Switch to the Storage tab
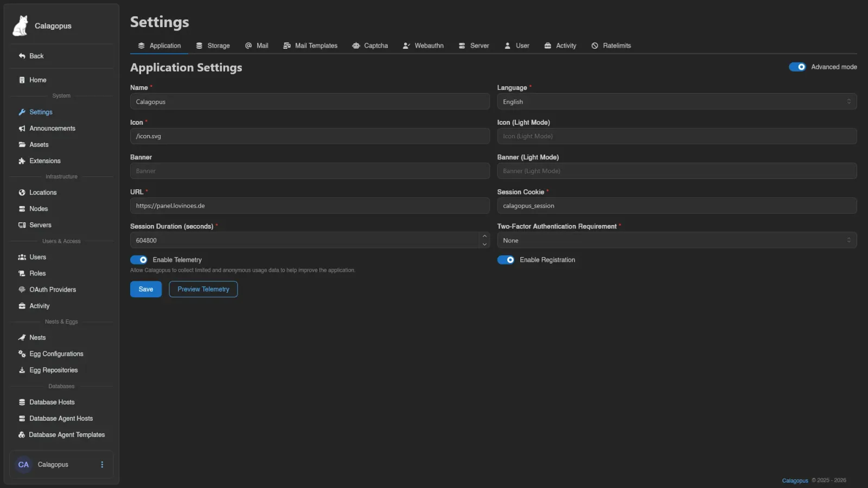Viewport: 868px width, 488px height. point(213,46)
